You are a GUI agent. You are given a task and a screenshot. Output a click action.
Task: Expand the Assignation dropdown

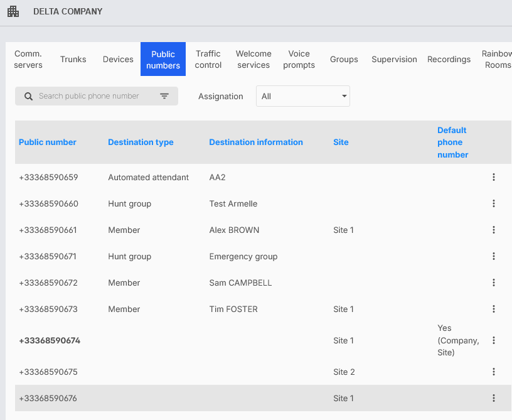click(x=303, y=96)
